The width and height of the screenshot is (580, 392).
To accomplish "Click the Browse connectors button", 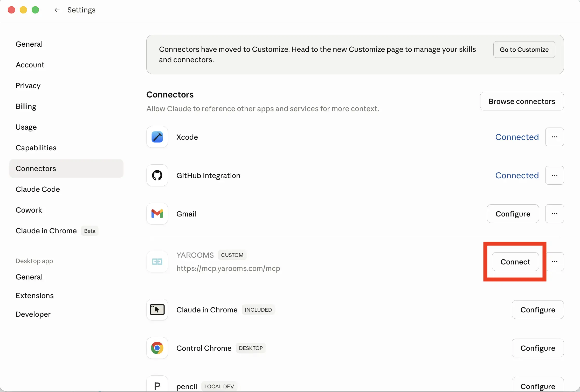I will pos(522,101).
